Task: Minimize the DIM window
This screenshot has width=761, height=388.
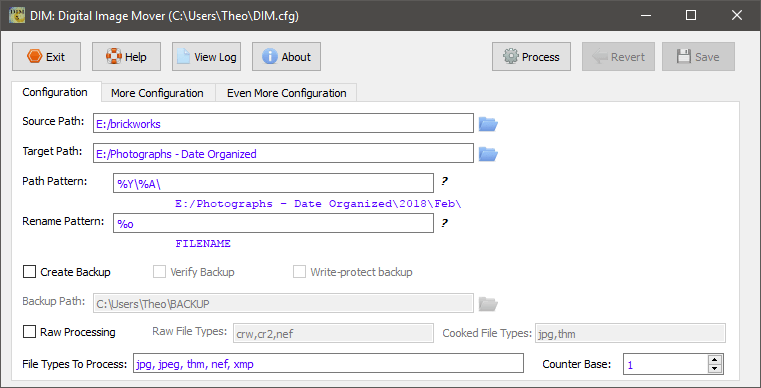Action: [645, 16]
